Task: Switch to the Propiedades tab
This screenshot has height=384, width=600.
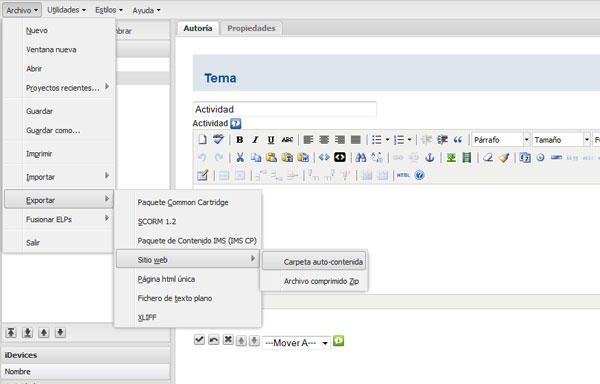Action: (x=251, y=28)
